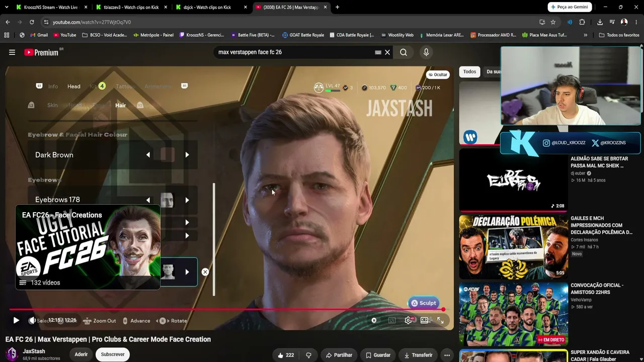
Task: Open 'GAULES E MCH IMPRESSIONADOS' video title
Action: coord(601,225)
